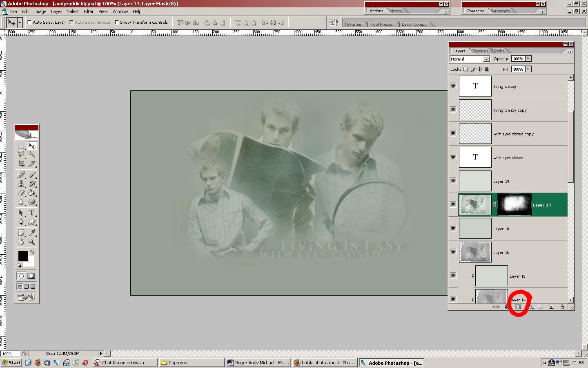Activate the Zoom magnifier tool
588x368 pixels.
[32, 242]
